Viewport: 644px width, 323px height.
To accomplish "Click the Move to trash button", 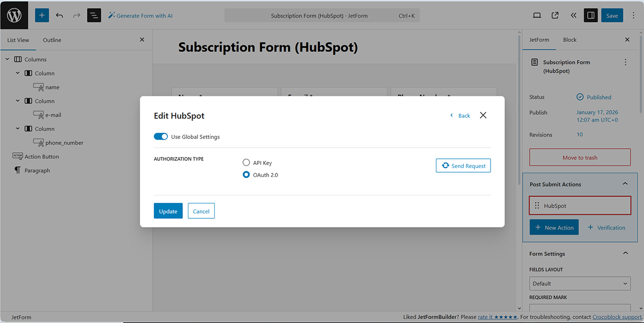I will [580, 157].
